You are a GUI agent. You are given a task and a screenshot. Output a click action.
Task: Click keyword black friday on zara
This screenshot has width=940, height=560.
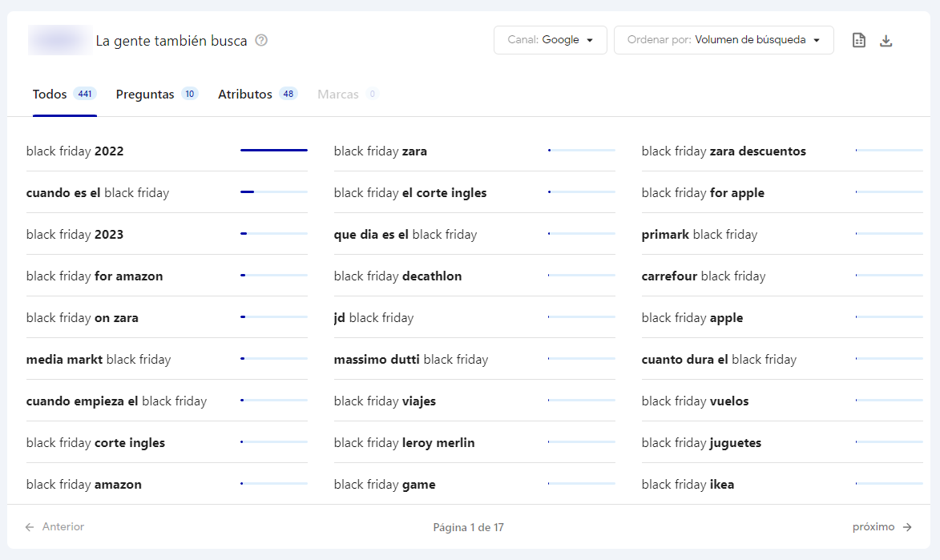82,318
